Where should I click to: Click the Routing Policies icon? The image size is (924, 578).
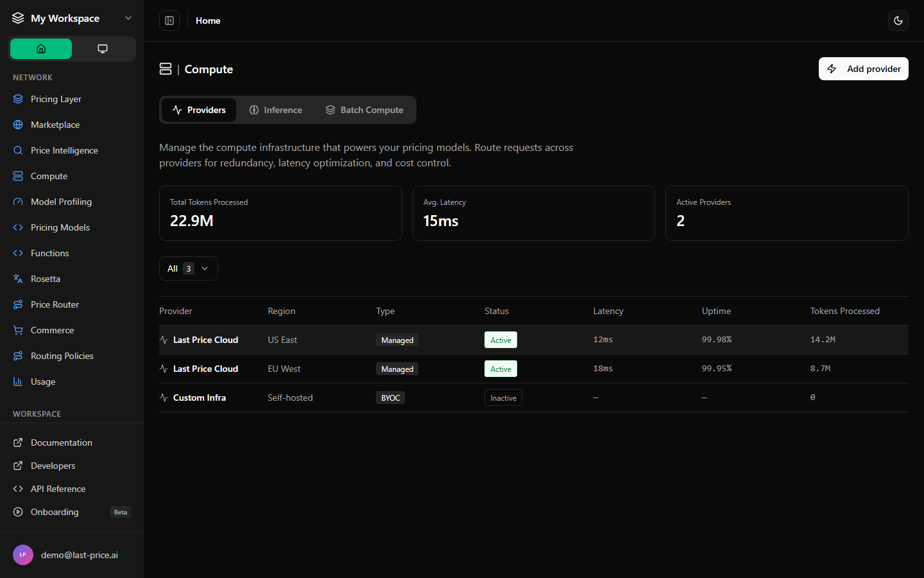18,356
